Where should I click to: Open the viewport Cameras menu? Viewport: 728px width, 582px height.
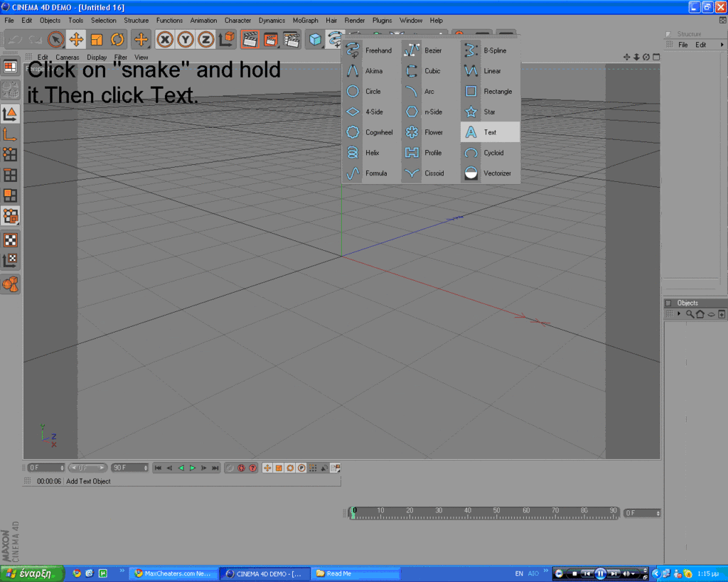(x=68, y=57)
